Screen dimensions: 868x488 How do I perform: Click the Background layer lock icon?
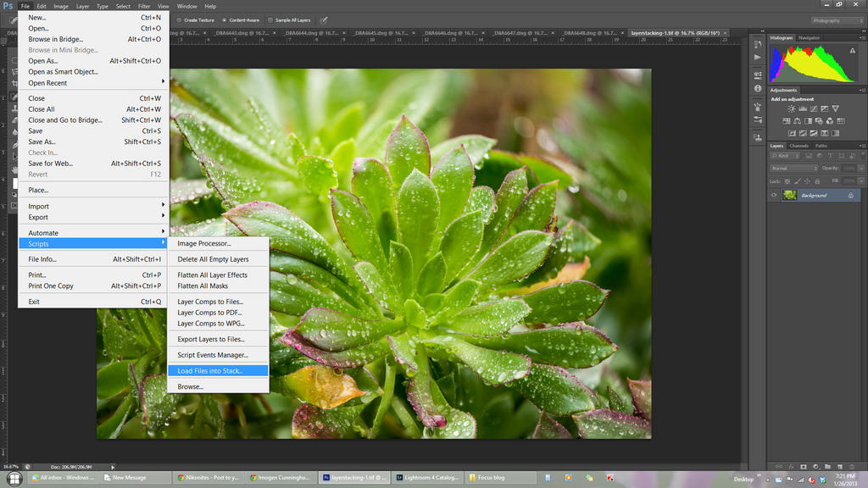pyautogui.click(x=851, y=196)
